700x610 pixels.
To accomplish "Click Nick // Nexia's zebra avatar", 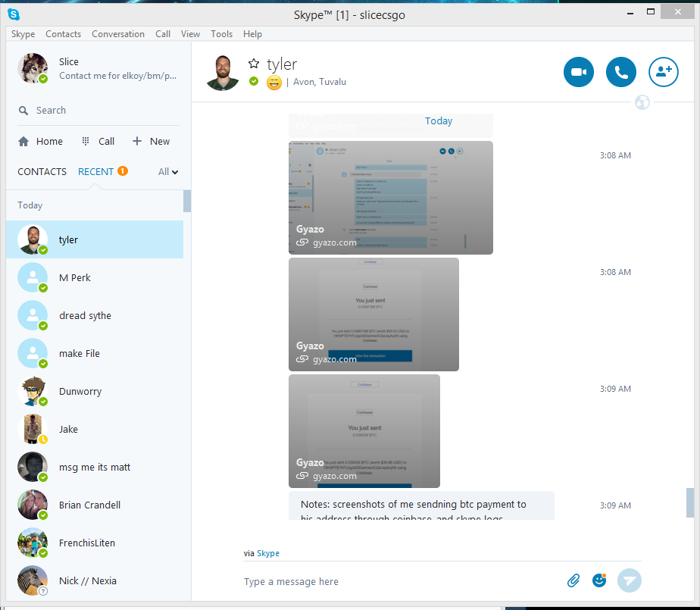I will 33,581.
